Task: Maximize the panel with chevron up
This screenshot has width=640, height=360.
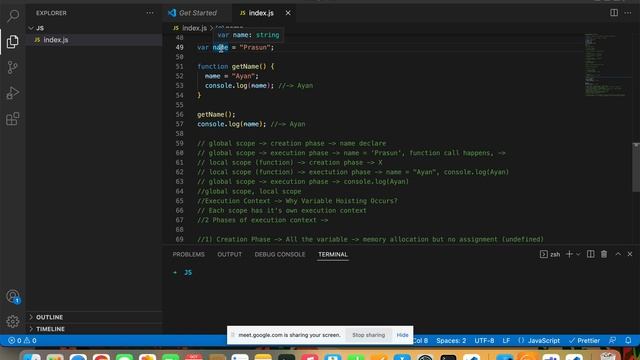Action: coord(618,254)
